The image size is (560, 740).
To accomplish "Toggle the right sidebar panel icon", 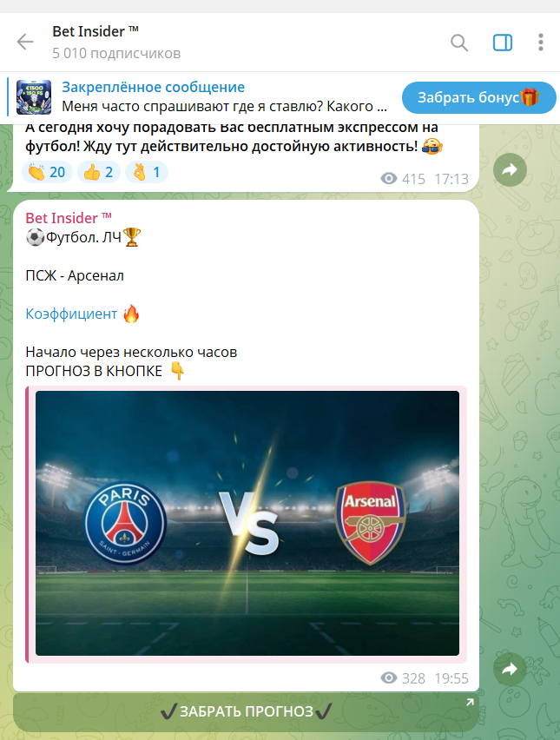I will (503, 43).
